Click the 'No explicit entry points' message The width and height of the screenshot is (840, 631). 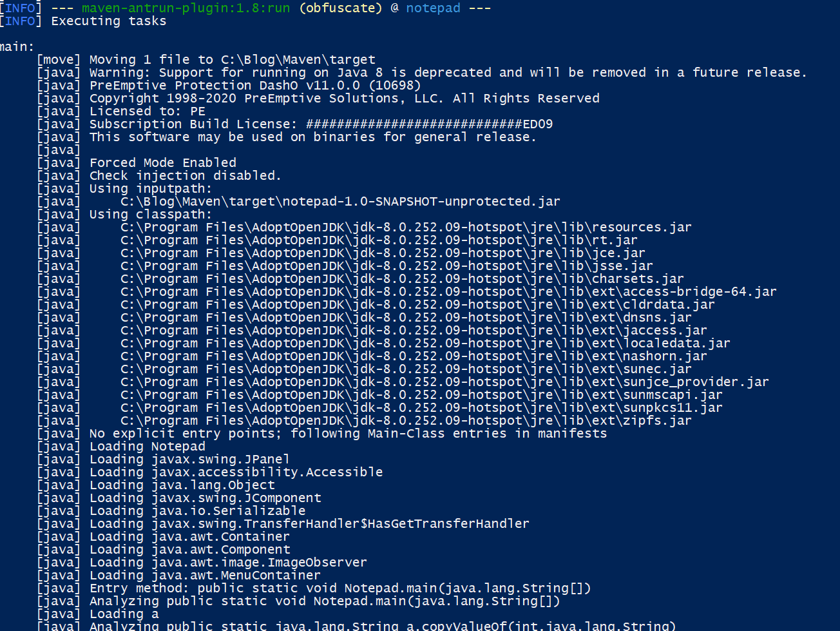pyautogui.click(x=348, y=434)
